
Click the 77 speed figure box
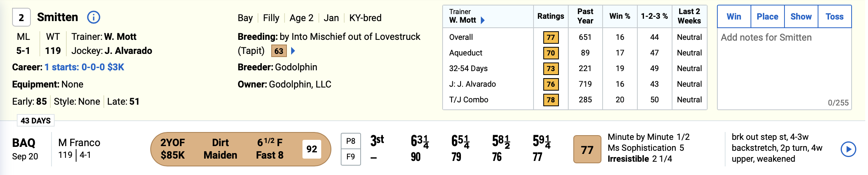(587, 149)
